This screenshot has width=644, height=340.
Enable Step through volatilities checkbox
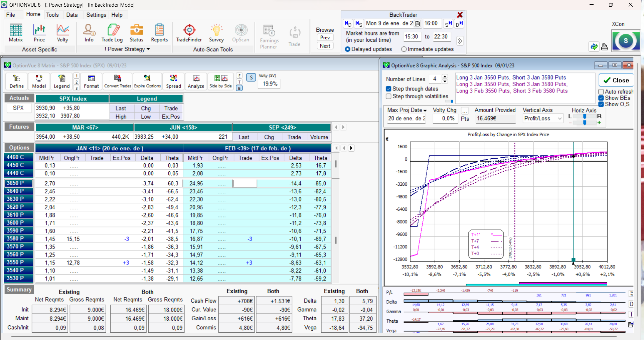pyautogui.click(x=388, y=96)
